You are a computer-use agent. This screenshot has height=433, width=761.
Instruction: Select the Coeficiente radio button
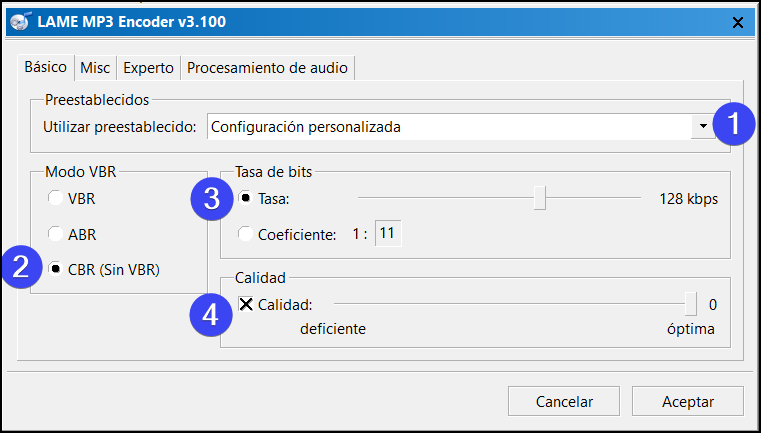[x=245, y=234]
